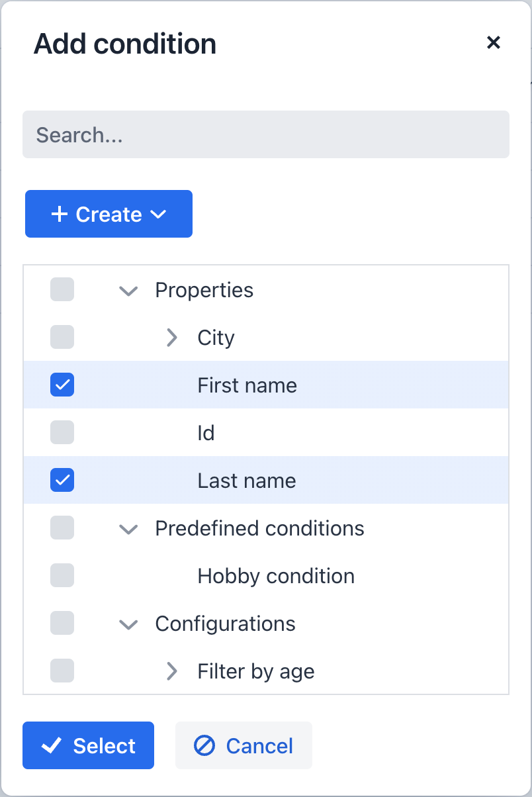The image size is (532, 797).
Task: Expand the Filter by age node
Action: (x=171, y=671)
